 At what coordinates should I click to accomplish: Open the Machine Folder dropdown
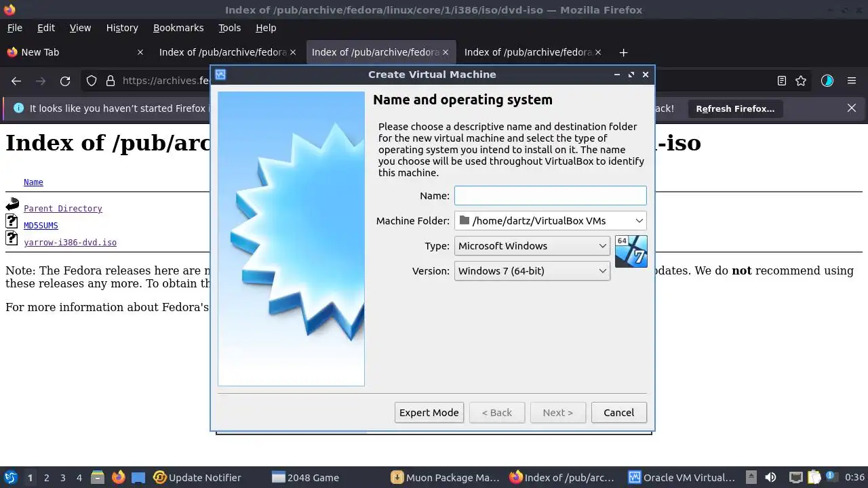pos(550,221)
